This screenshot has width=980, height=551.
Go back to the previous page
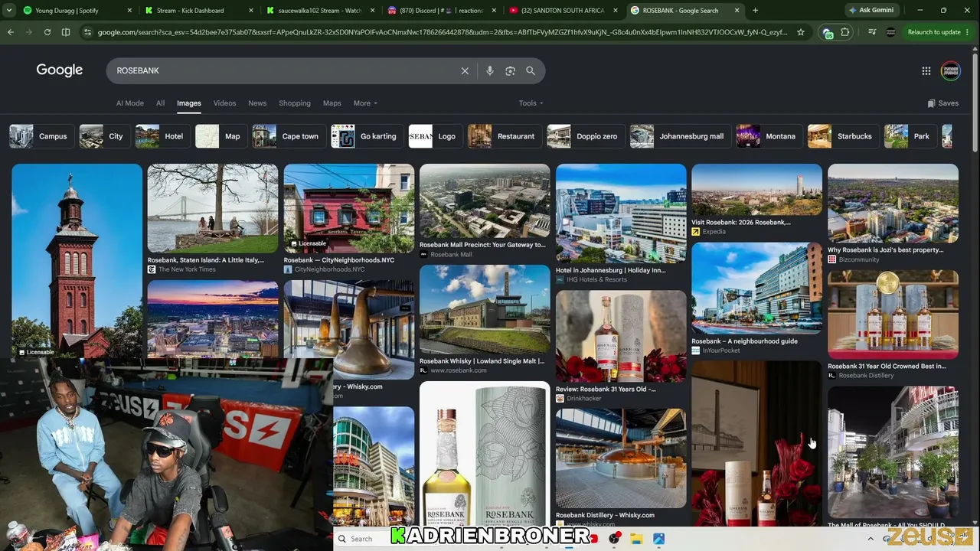(x=11, y=32)
